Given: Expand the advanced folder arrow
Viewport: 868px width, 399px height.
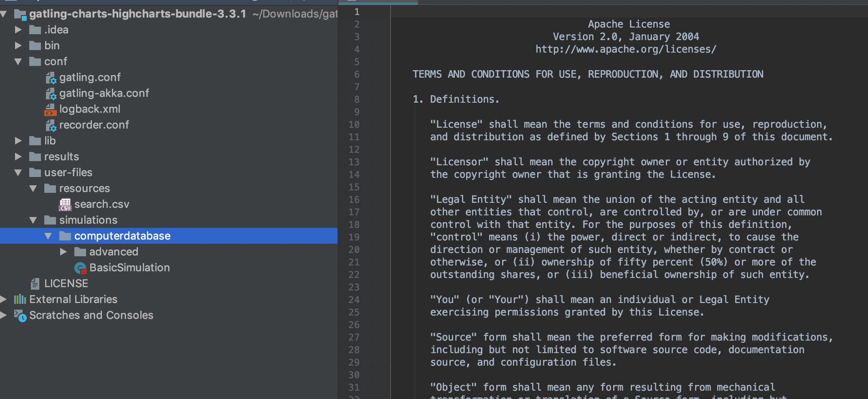Looking at the screenshot, I should pyautogui.click(x=63, y=252).
